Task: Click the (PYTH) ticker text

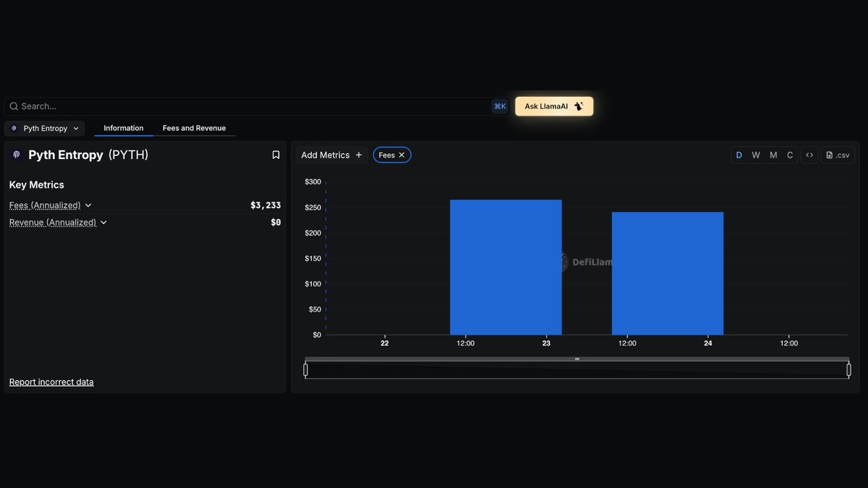Action: [x=128, y=155]
